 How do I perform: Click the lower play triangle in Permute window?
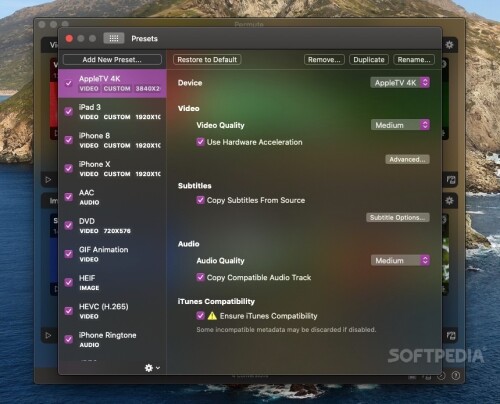tap(48, 335)
